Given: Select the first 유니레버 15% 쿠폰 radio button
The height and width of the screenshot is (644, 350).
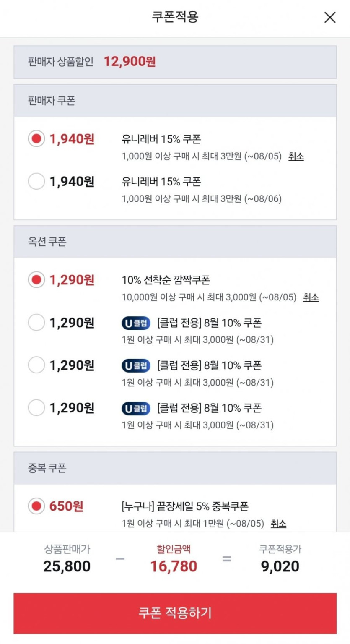Looking at the screenshot, I should coord(36,138).
